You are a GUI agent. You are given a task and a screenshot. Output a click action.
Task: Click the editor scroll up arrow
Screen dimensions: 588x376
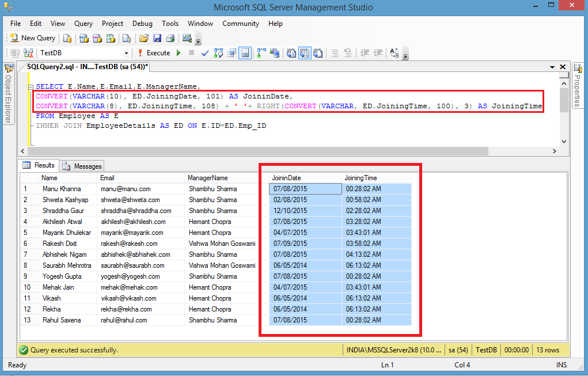coord(564,83)
